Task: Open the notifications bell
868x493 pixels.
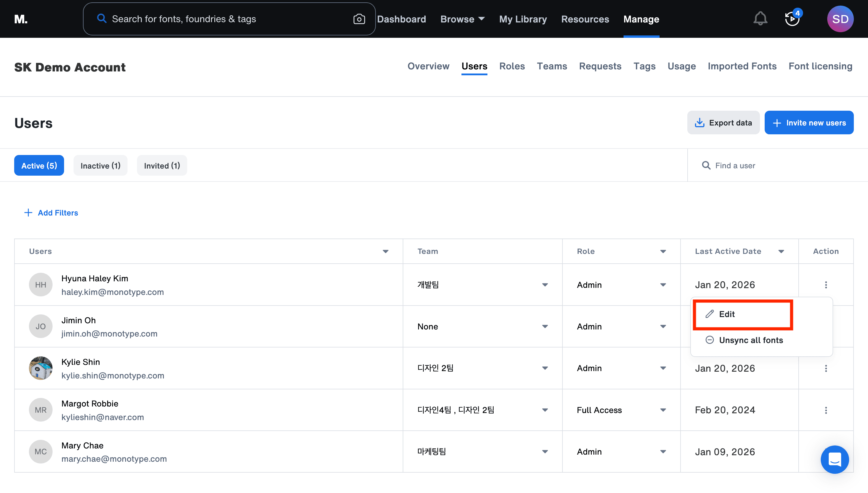Action: (760, 19)
